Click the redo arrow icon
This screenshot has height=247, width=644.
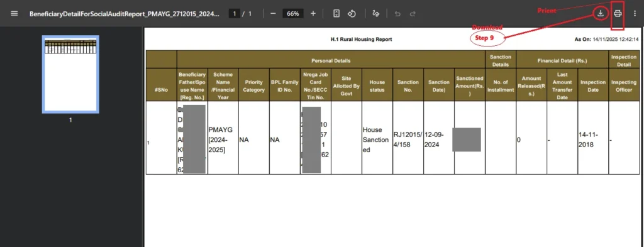click(413, 14)
